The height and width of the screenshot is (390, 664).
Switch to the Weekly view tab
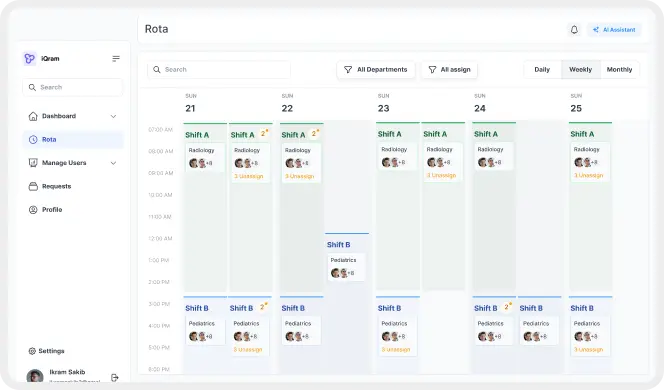581,69
